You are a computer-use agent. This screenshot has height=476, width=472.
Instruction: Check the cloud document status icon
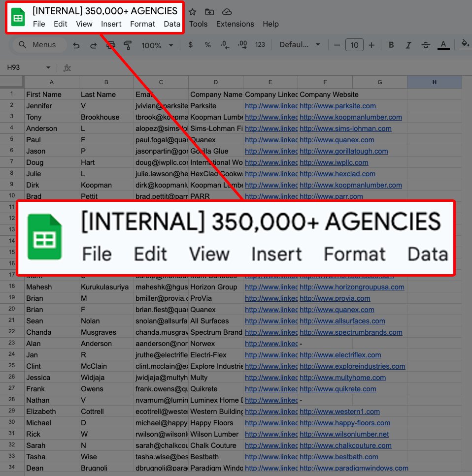click(x=227, y=12)
